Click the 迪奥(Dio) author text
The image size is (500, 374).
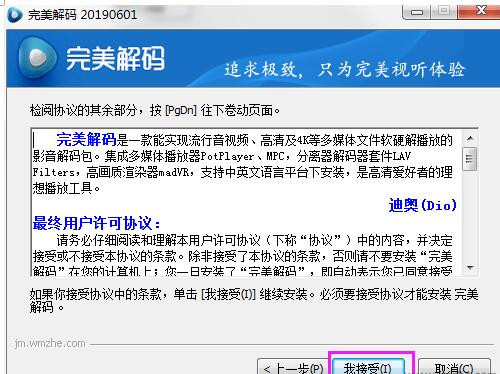click(422, 205)
